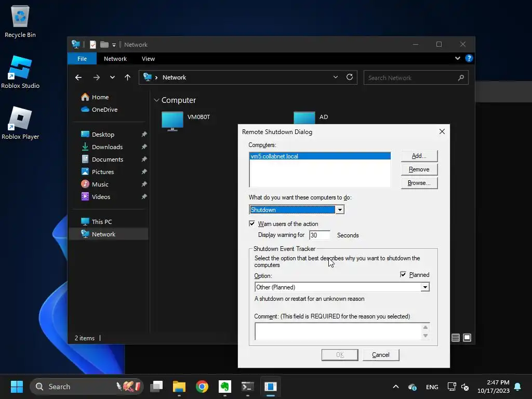Open Terminal from taskbar
This screenshot has width=532, height=399.
248,387
